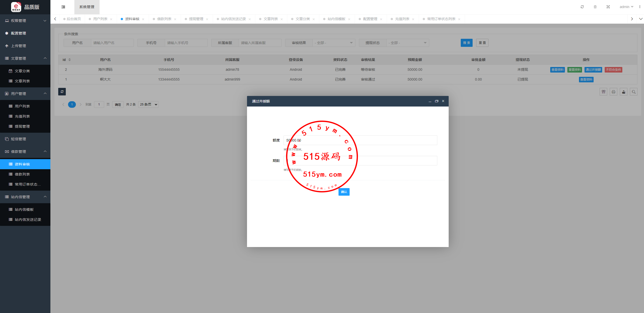The image size is (644, 313).
Task: Open the 提现状态 dropdown filter
Action: (x=408, y=43)
